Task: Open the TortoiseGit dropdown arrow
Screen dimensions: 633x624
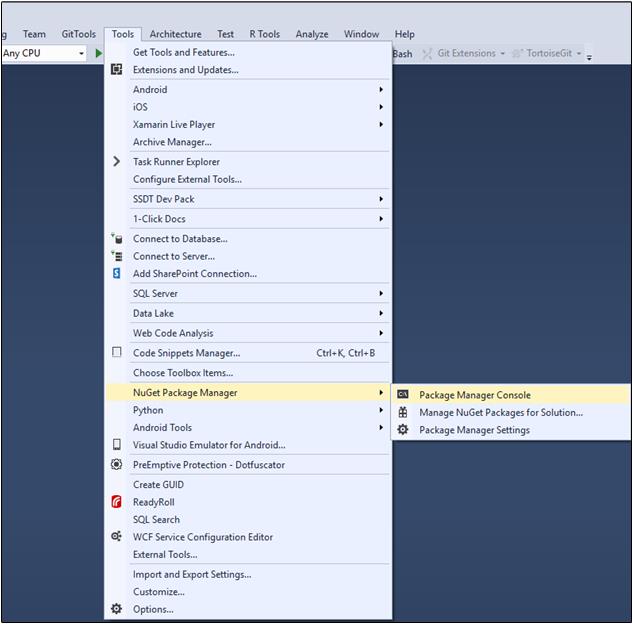Action: click(579, 53)
